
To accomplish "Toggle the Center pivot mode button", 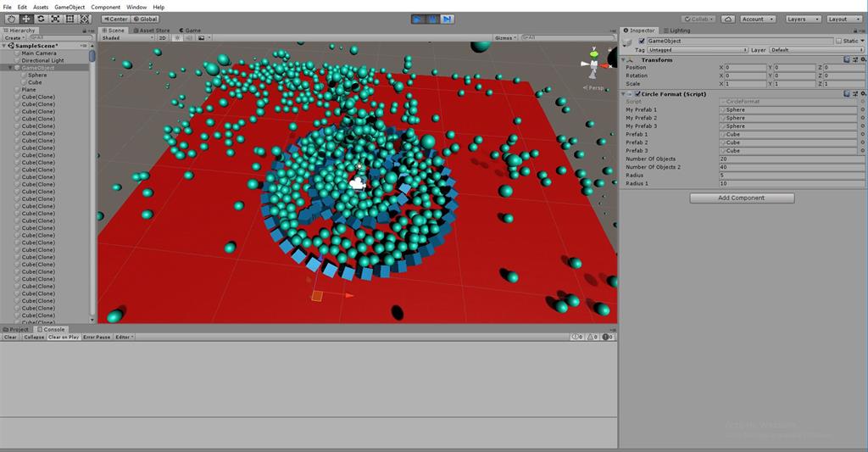I will coord(115,19).
